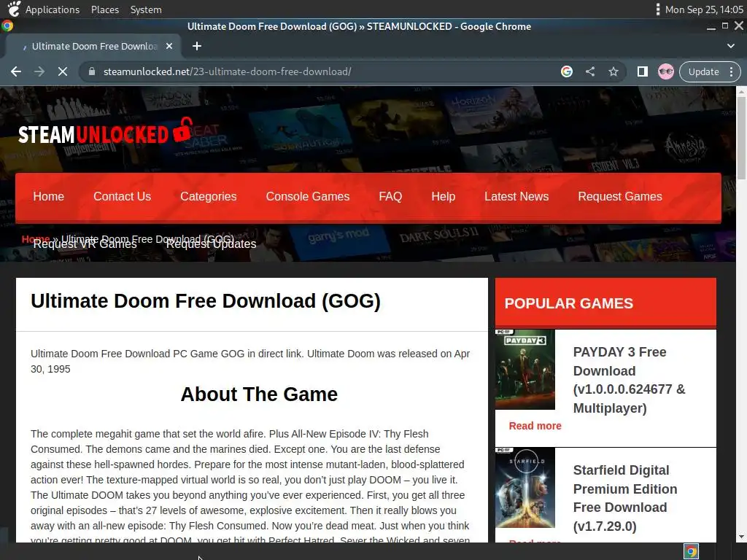The image size is (747, 560).
Task: Open Request Games nav link
Action: (620, 196)
